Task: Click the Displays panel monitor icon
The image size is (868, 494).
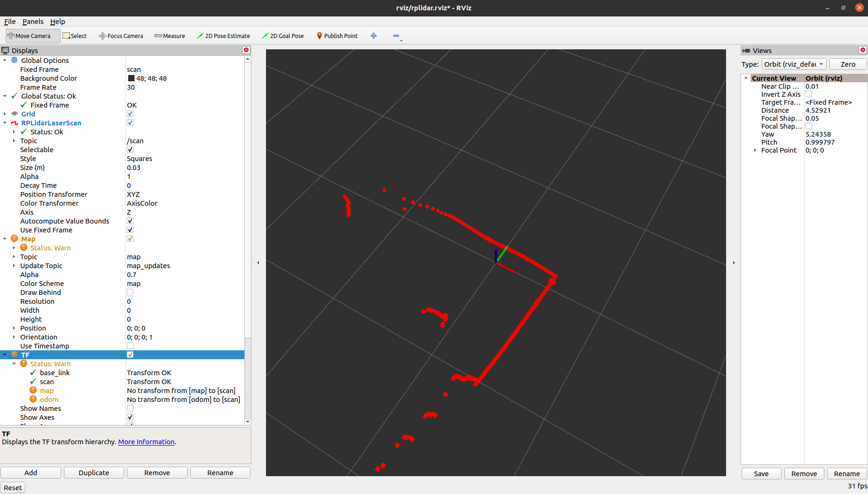Action: pyautogui.click(x=5, y=50)
